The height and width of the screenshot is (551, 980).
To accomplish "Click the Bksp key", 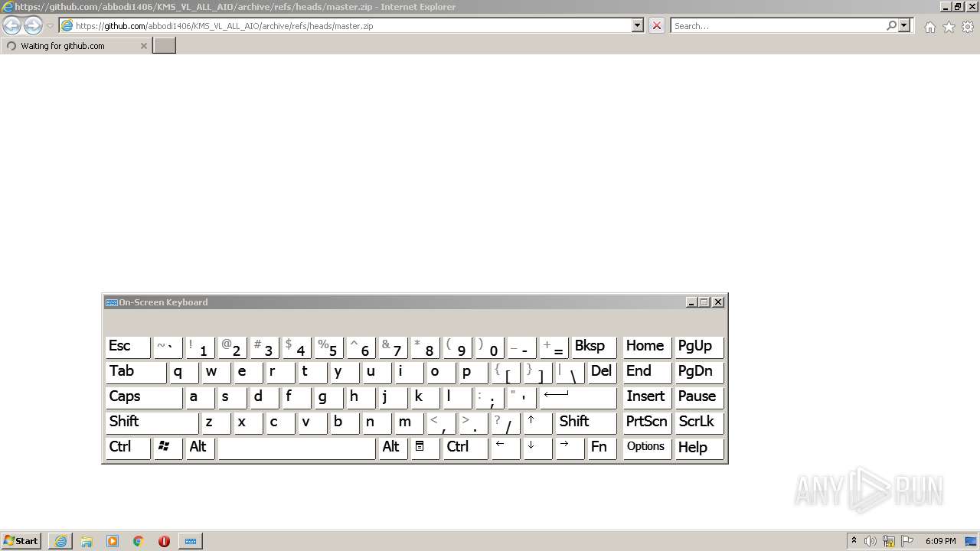I will pos(593,347).
